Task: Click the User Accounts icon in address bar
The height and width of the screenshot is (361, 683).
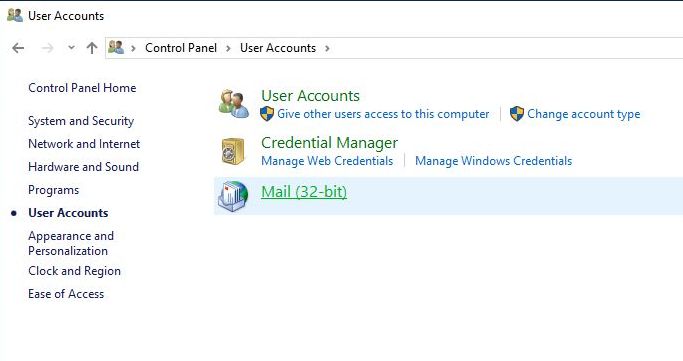Action: (x=116, y=47)
